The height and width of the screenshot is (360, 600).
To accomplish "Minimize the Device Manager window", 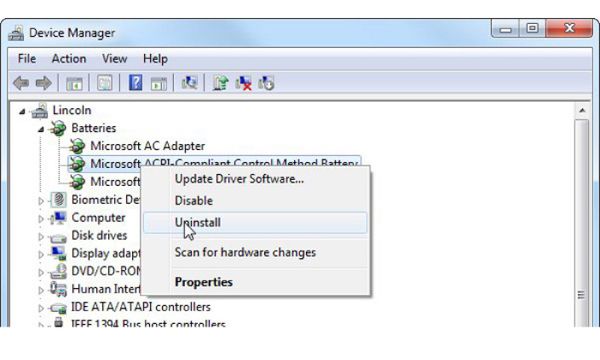I will [x=505, y=29].
